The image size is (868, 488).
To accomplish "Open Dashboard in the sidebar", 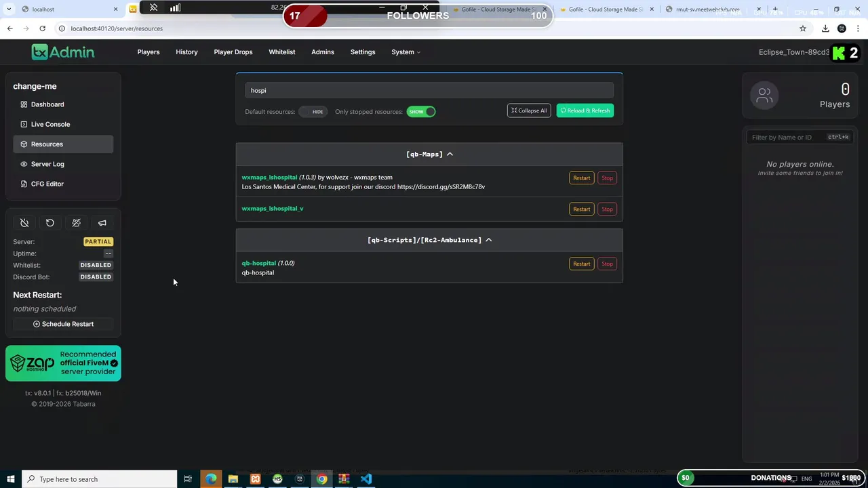I will coord(63,104).
